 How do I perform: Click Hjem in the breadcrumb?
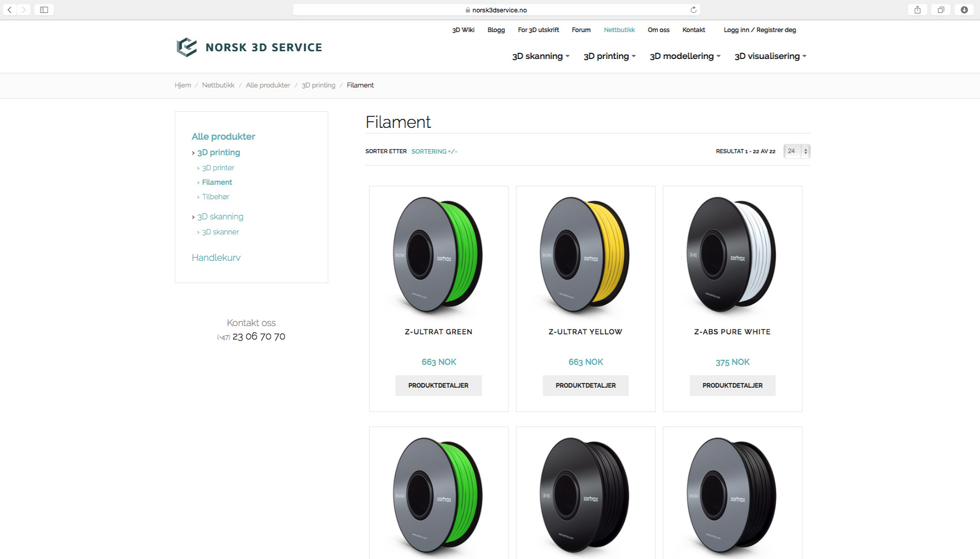(183, 85)
